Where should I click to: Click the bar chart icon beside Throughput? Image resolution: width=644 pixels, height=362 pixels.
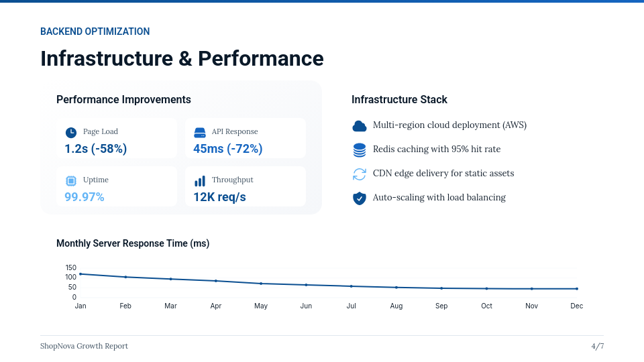point(199,180)
